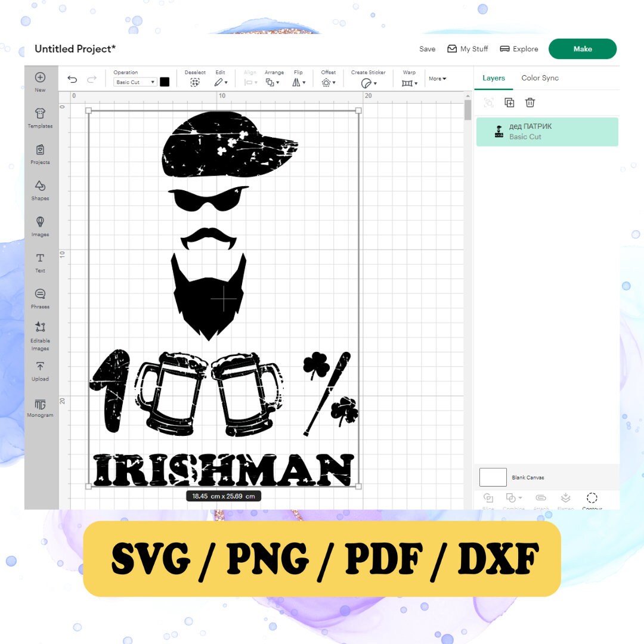Duplicate the layer with the copy icon
The width and height of the screenshot is (644, 644).
point(509,103)
